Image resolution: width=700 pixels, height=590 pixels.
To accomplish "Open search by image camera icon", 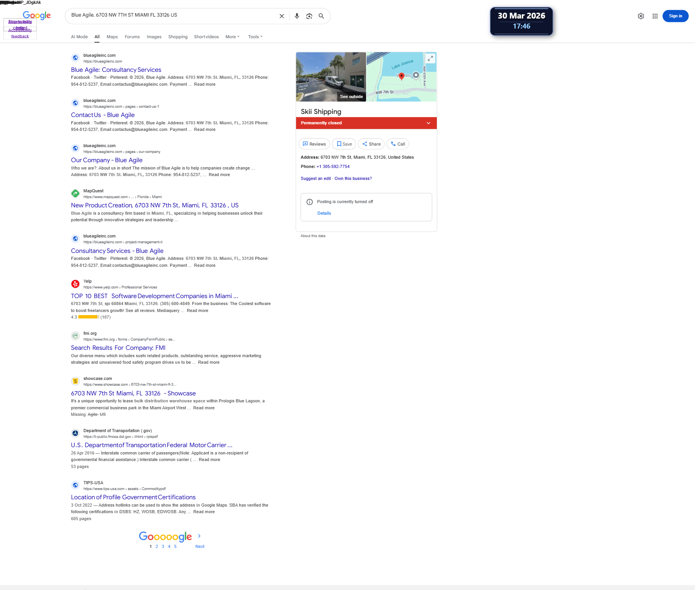I will click(x=309, y=16).
